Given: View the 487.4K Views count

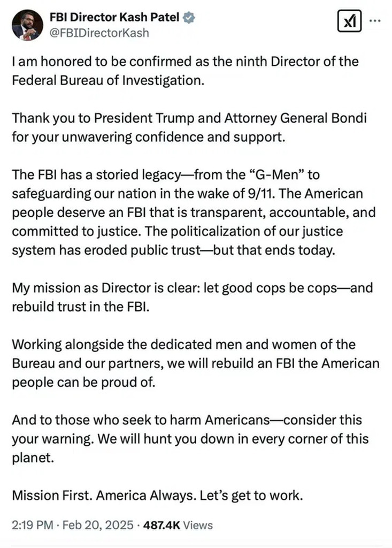Looking at the screenshot, I should coord(160,525).
